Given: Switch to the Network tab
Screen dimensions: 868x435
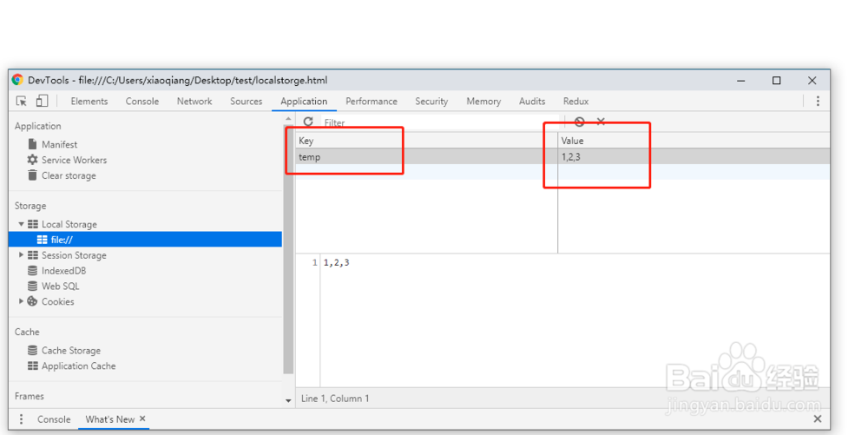Looking at the screenshot, I should coord(194,102).
